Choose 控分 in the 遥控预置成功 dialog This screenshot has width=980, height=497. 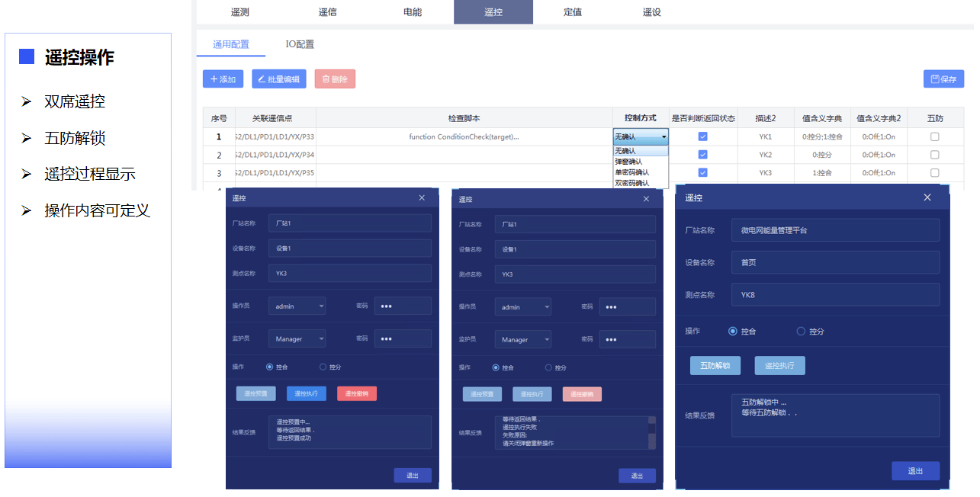[x=323, y=367]
